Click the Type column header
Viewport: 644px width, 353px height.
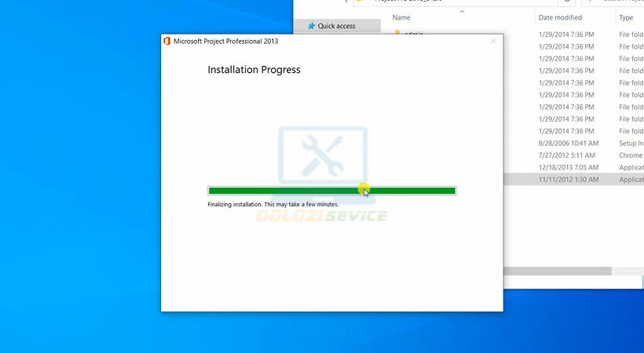[x=626, y=17]
